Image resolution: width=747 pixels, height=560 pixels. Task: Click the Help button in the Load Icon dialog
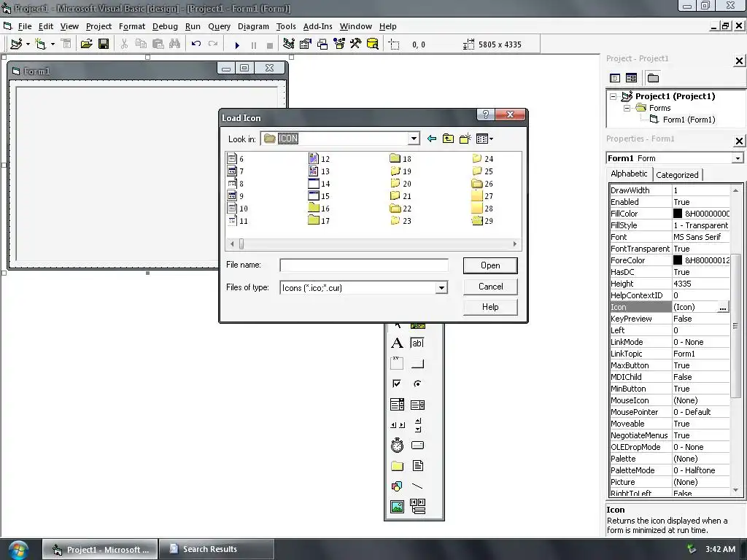point(490,307)
